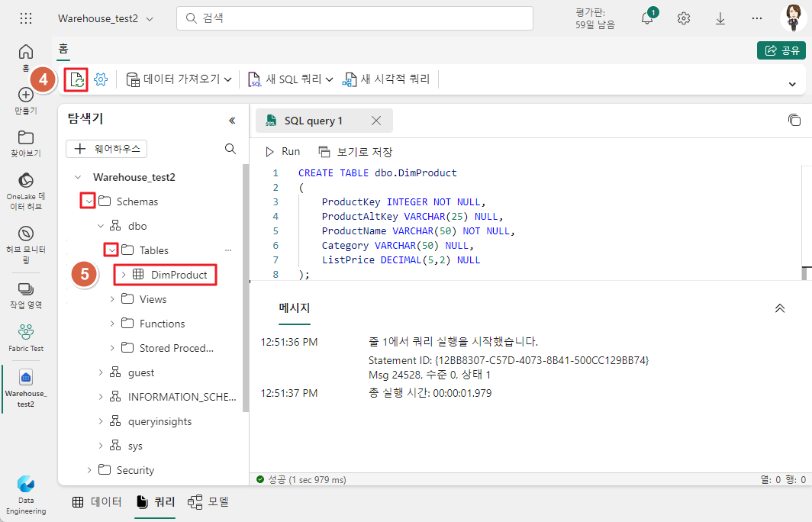Expand the sys schema
Viewport: 812px width, 522px height.
(101, 446)
